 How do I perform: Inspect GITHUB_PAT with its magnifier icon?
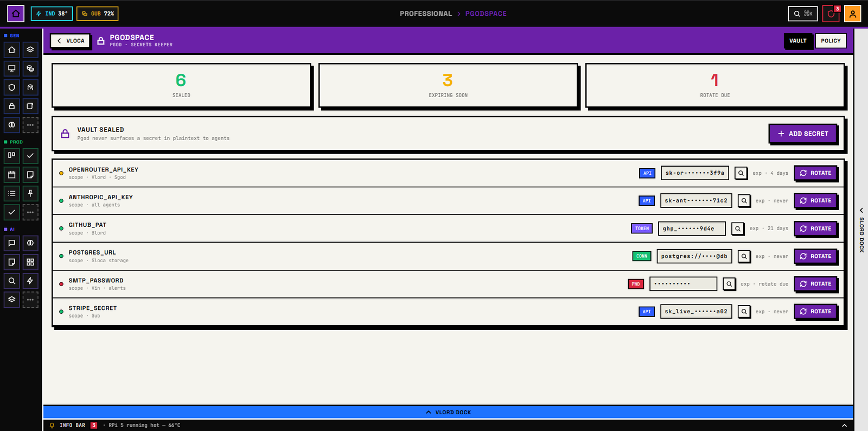737,229
